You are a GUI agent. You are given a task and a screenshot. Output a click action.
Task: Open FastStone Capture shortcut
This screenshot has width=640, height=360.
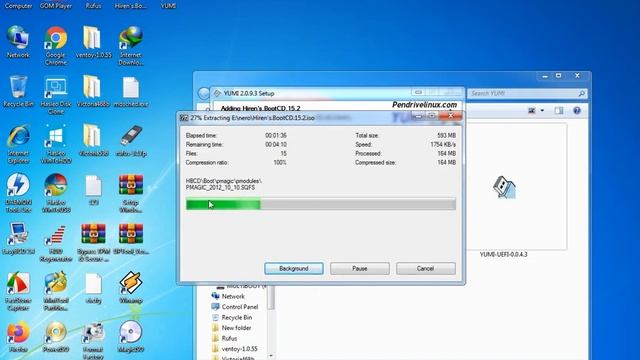tap(18, 291)
